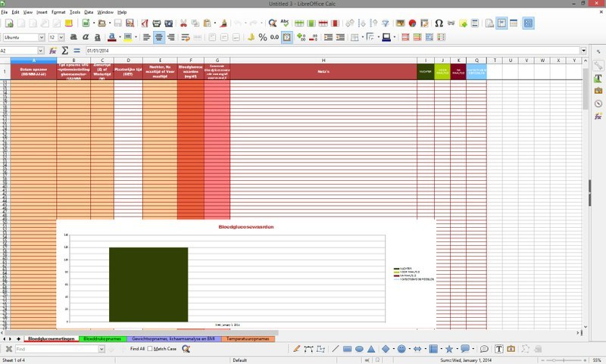
Task: Open the borders dropdown arrow
Action: pyautogui.click(x=363, y=37)
